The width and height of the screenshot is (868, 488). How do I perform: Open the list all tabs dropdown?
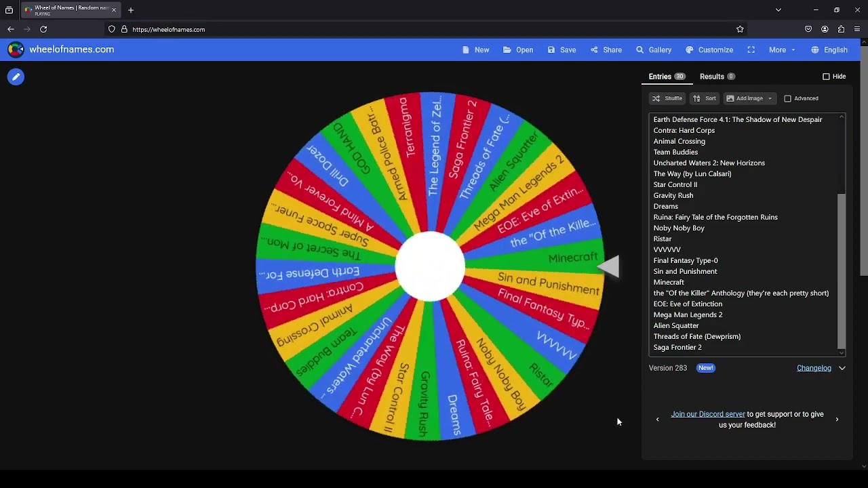pyautogui.click(x=778, y=10)
